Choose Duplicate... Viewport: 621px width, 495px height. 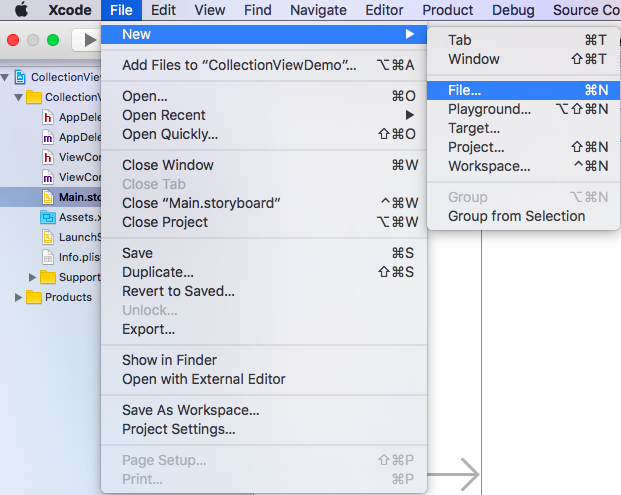pyautogui.click(x=264, y=272)
